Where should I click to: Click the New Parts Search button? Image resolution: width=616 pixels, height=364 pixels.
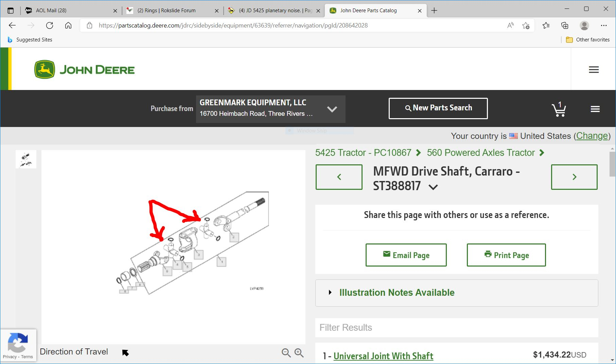tap(438, 108)
